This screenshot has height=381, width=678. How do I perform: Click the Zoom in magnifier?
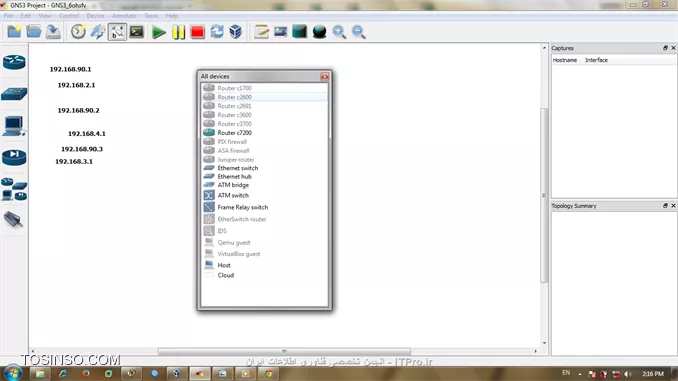coord(339,32)
